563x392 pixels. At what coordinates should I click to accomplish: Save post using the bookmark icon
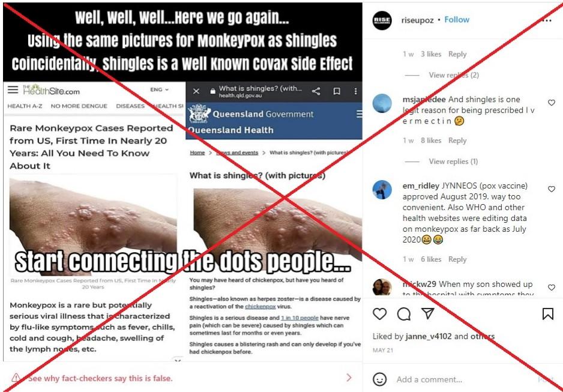click(547, 314)
